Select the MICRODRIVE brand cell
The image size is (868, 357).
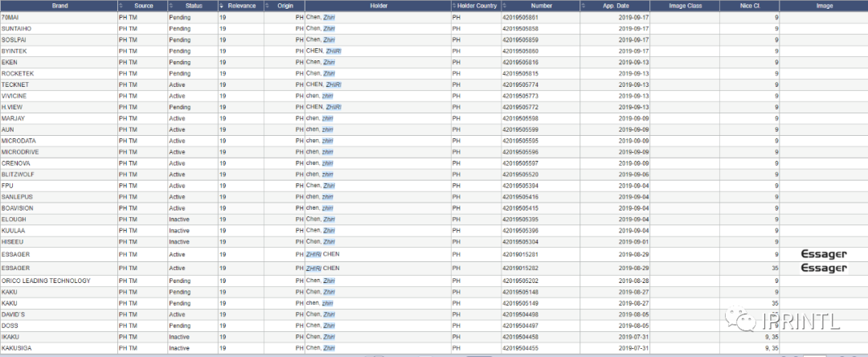point(59,152)
